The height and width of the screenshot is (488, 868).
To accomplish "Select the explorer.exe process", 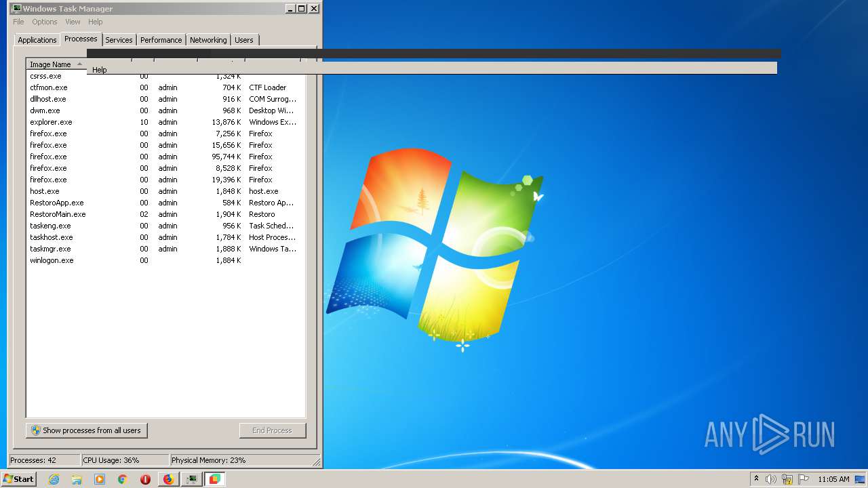I will pyautogui.click(x=166, y=122).
